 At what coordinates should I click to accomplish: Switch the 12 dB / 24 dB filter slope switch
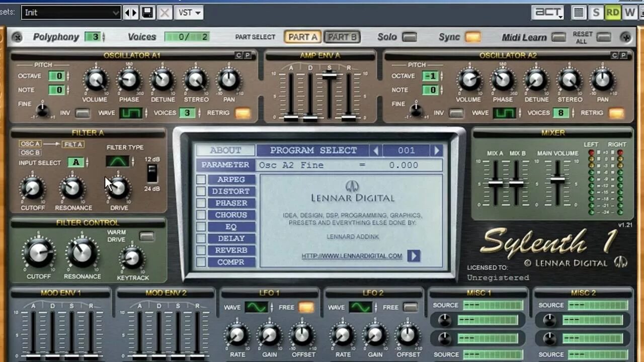tap(152, 173)
